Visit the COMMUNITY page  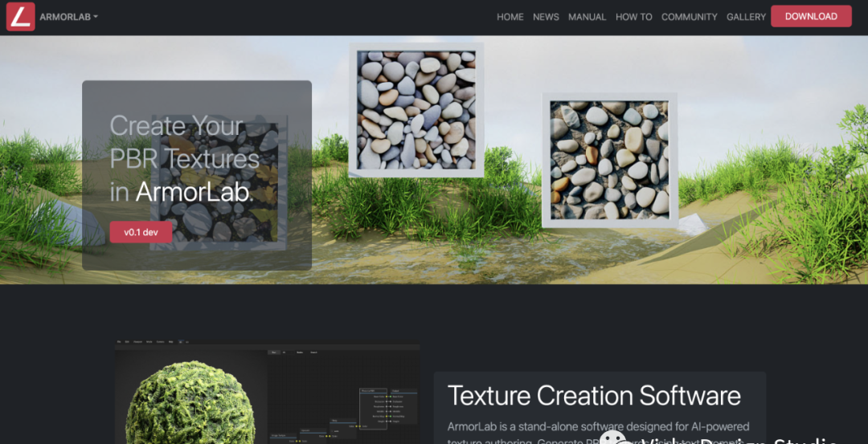[x=690, y=17]
